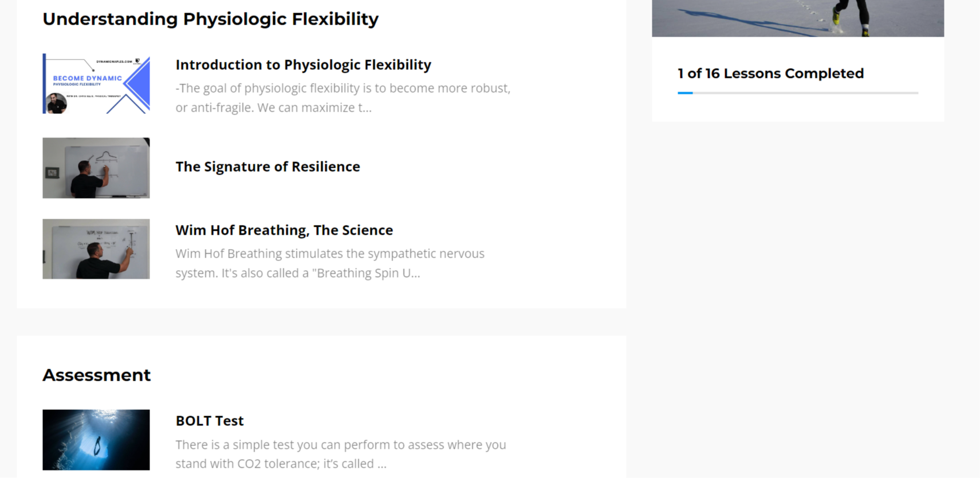Click The Signature of Resilience whiteboard thumbnail
The image size is (980, 478).
coord(96,168)
